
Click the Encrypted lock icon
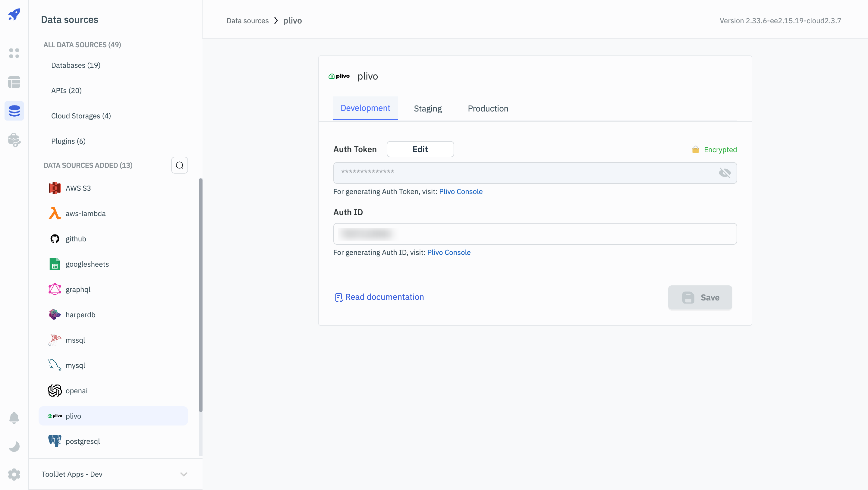[x=695, y=149]
